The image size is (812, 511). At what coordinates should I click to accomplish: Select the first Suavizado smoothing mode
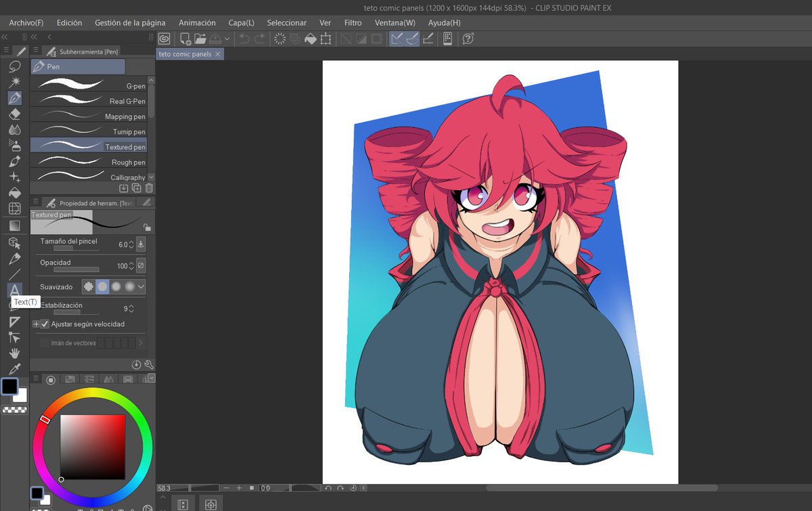89,286
